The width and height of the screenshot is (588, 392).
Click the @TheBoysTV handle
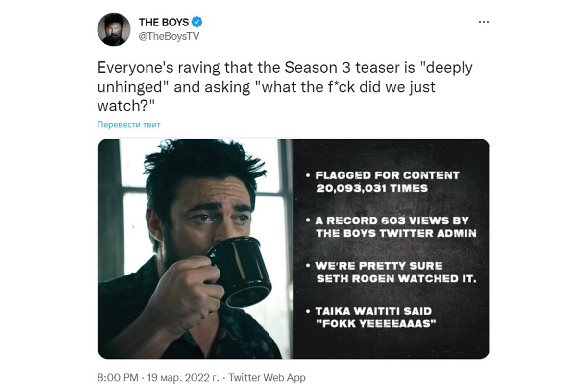click(169, 36)
